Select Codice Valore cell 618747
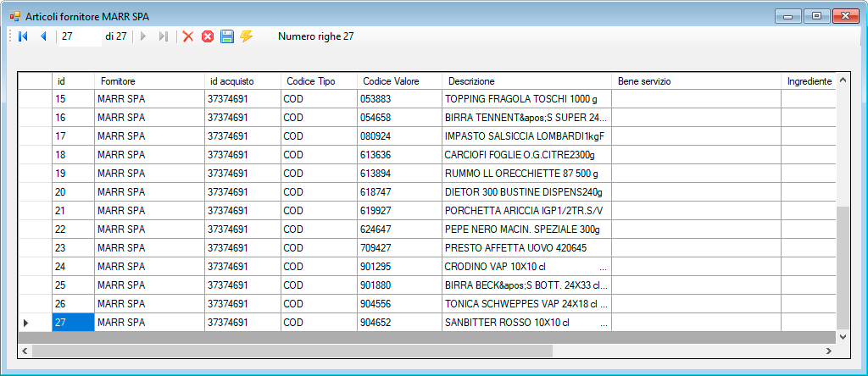This screenshot has width=868, height=376. coord(400,192)
